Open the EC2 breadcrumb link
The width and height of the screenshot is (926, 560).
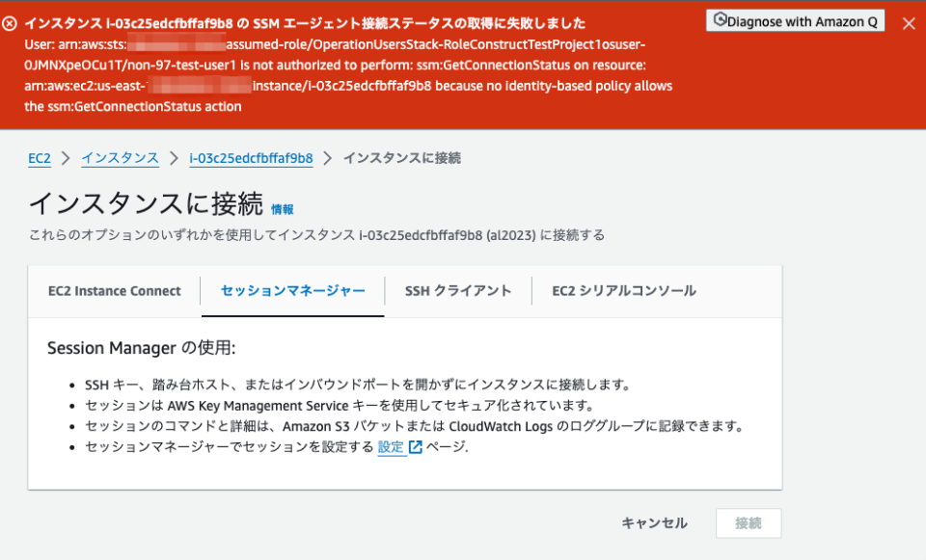point(38,158)
